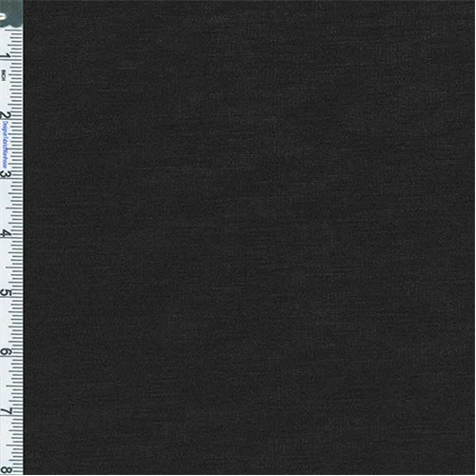Click the number 1 on the ruler
Viewport: 476px width, 476px height.
click(6, 56)
